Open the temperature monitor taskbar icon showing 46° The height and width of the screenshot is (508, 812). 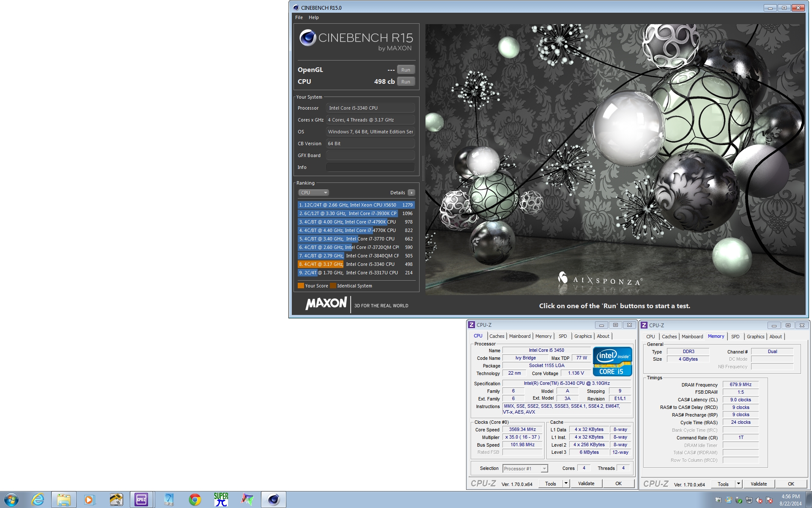pyautogui.click(x=116, y=500)
